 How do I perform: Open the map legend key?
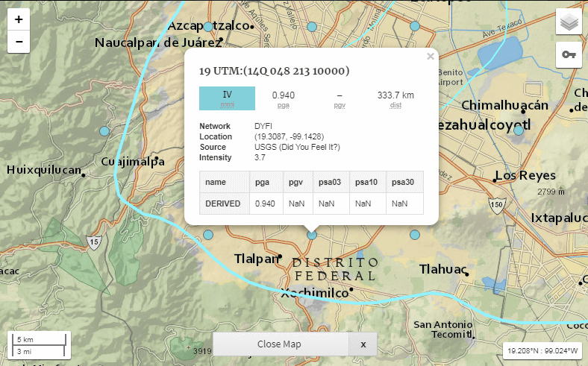pyautogui.click(x=569, y=55)
